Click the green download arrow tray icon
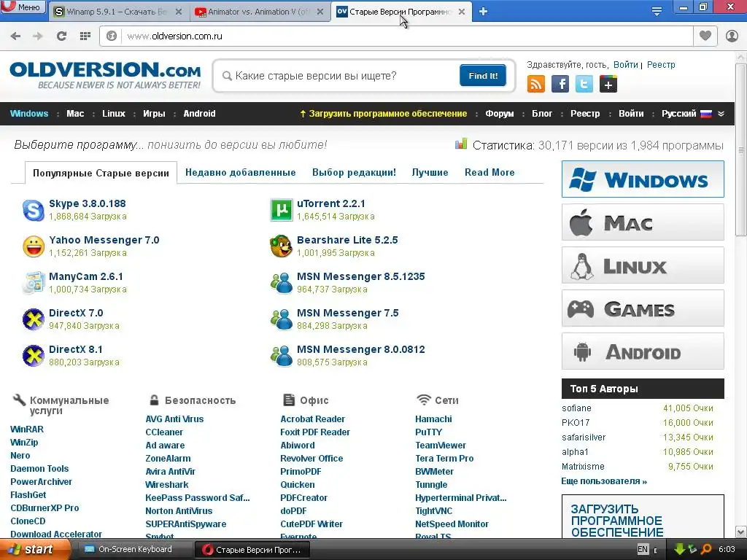 point(679,550)
